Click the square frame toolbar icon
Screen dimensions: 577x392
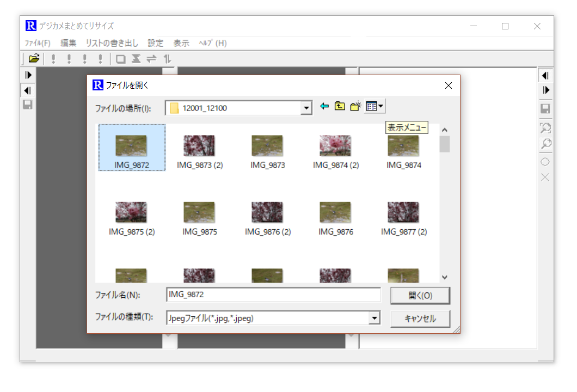pyautogui.click(x=121, y=59)
